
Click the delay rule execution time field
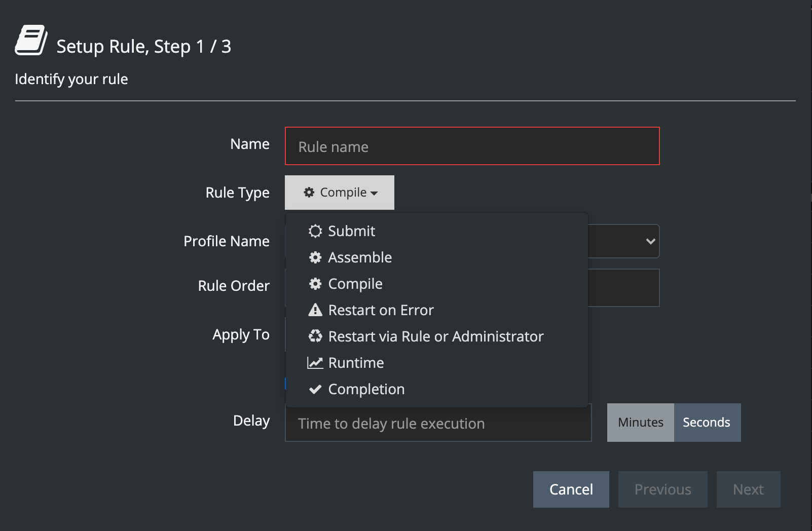(438, 424)
